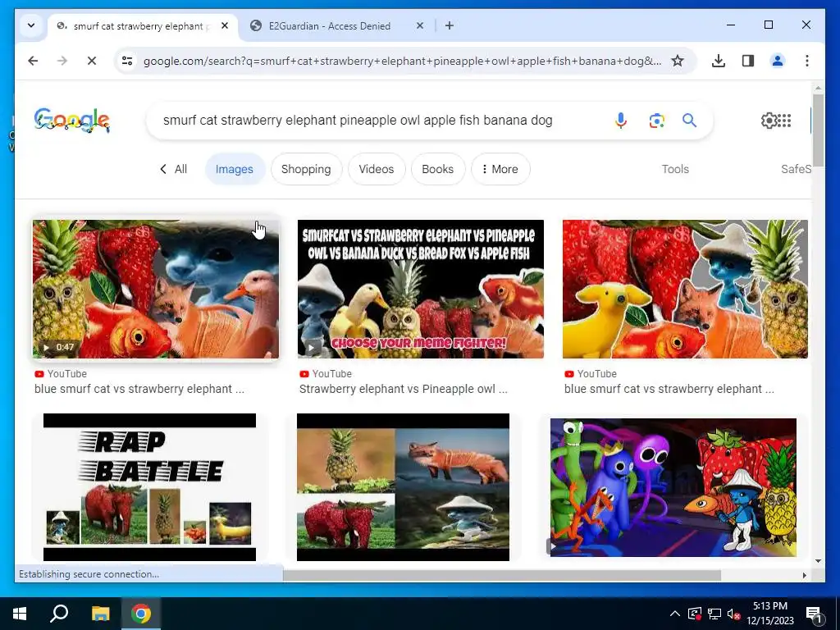The height and width of the screenshot is (630, 840).
Task: Open the Chrome downloads icon
Action: pos(719,61)
